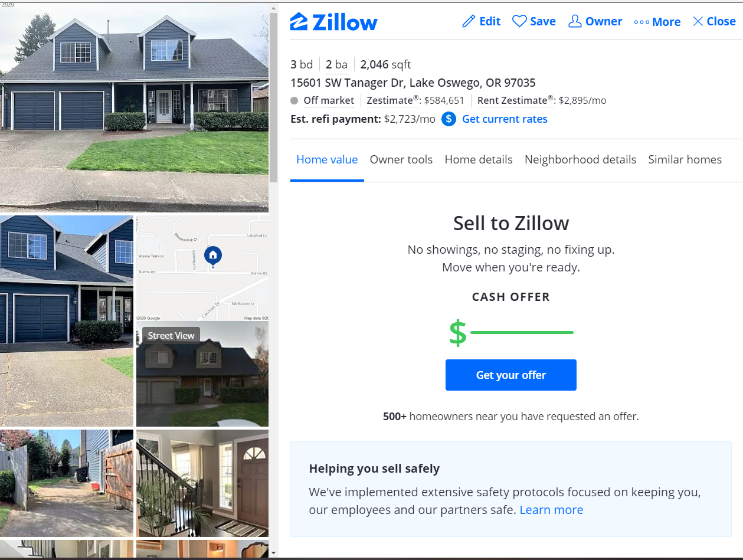Click the Off market status label
Screen dimensions: 743x560
pyautogui.click(x=329, y=100)
